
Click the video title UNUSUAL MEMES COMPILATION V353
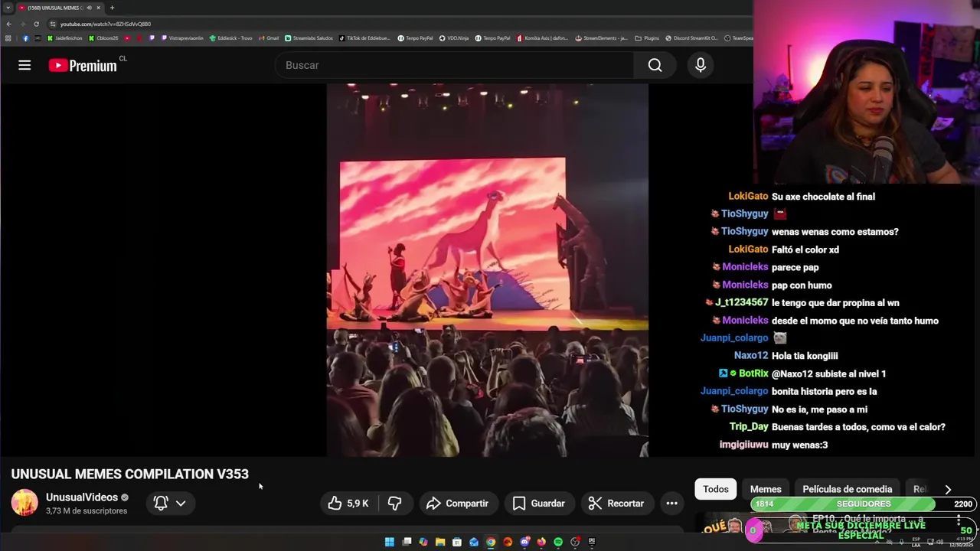pyautogui.click(x=130, y=474)
